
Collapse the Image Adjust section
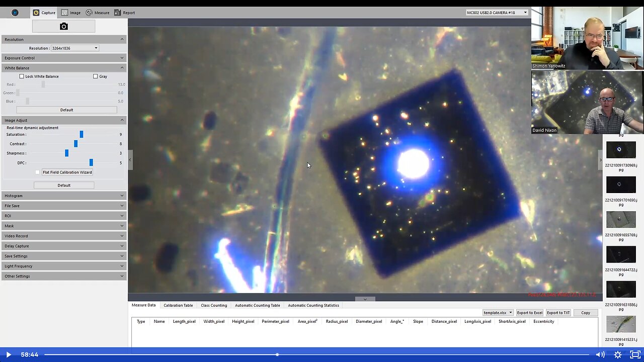pyautogui.click(x=63, y=120)
